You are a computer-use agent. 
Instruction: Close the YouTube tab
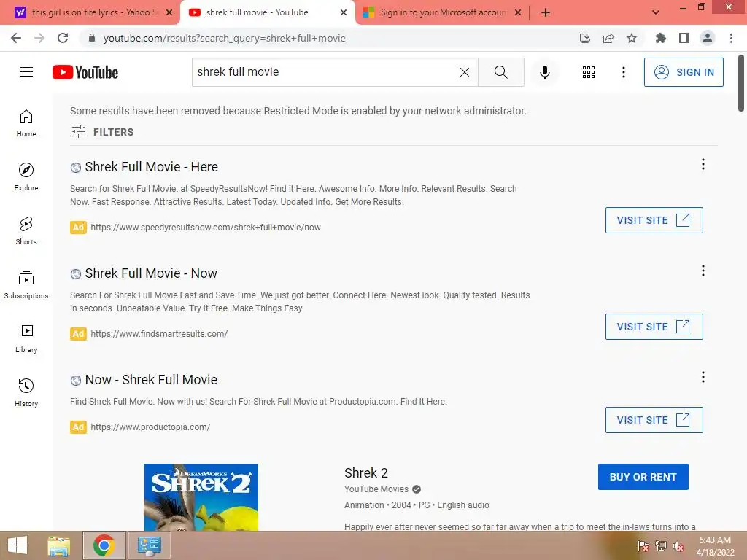point(344,12)
